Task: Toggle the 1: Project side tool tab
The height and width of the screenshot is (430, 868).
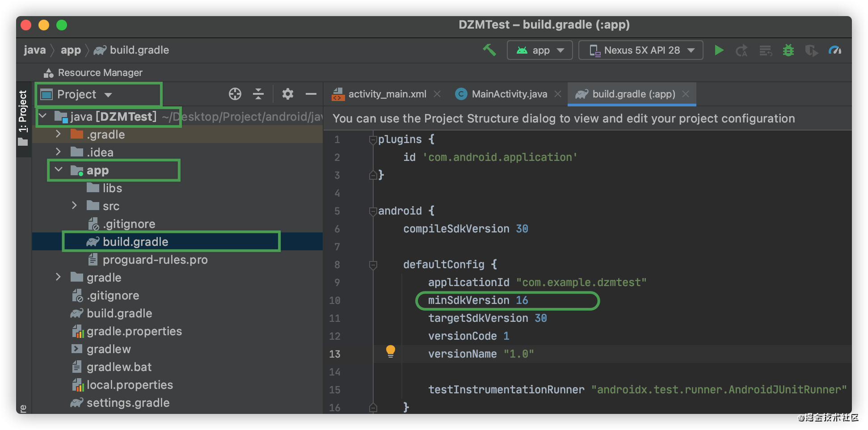Action: 23,118
